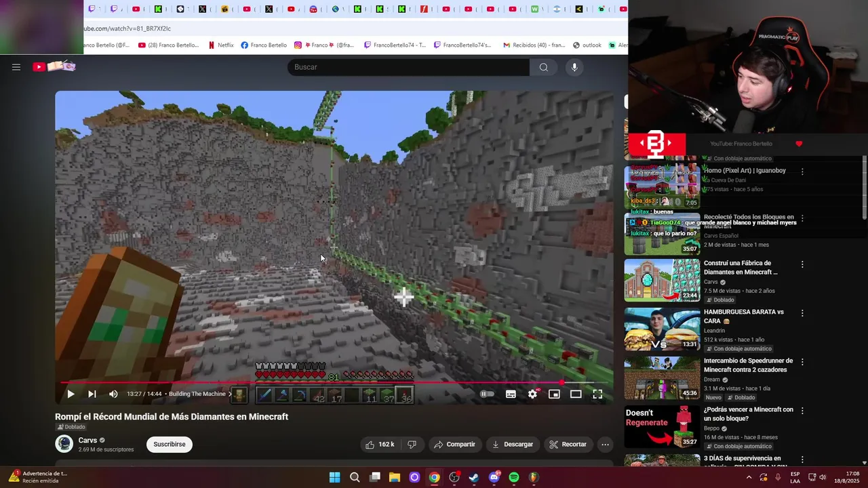Open the Advertencia weather alert widget
The image size is (868, 488).
pos(39,477)
